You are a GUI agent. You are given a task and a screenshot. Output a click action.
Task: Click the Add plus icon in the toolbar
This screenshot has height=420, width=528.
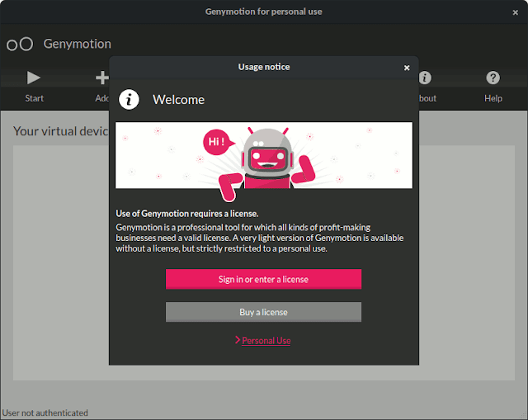(102, 78)
